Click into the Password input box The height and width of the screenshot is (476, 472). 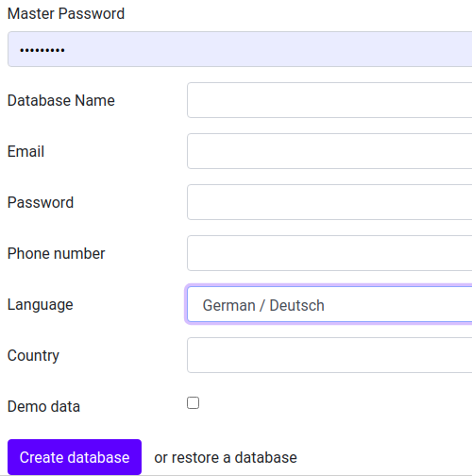329,202
